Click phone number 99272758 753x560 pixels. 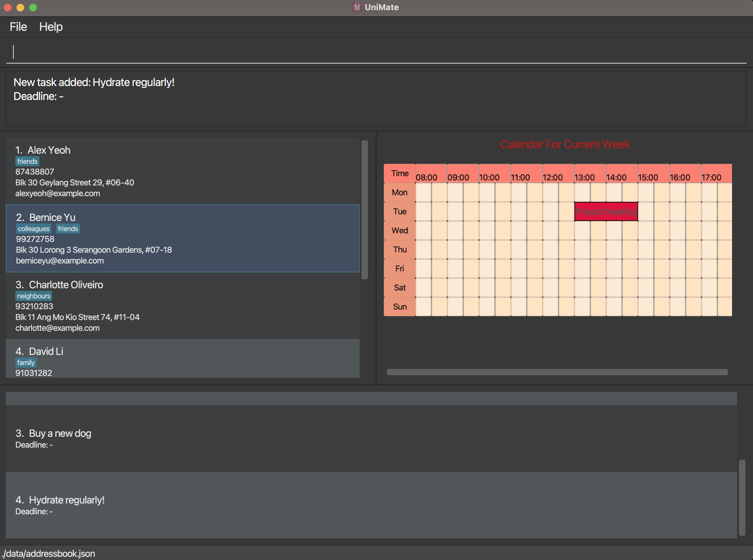point(35,239)
